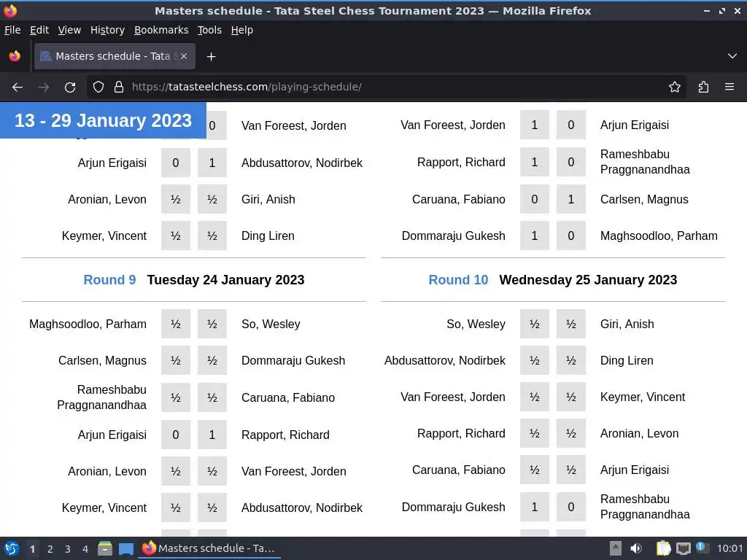Expand the list all tabs chevron

click(732, 56)
